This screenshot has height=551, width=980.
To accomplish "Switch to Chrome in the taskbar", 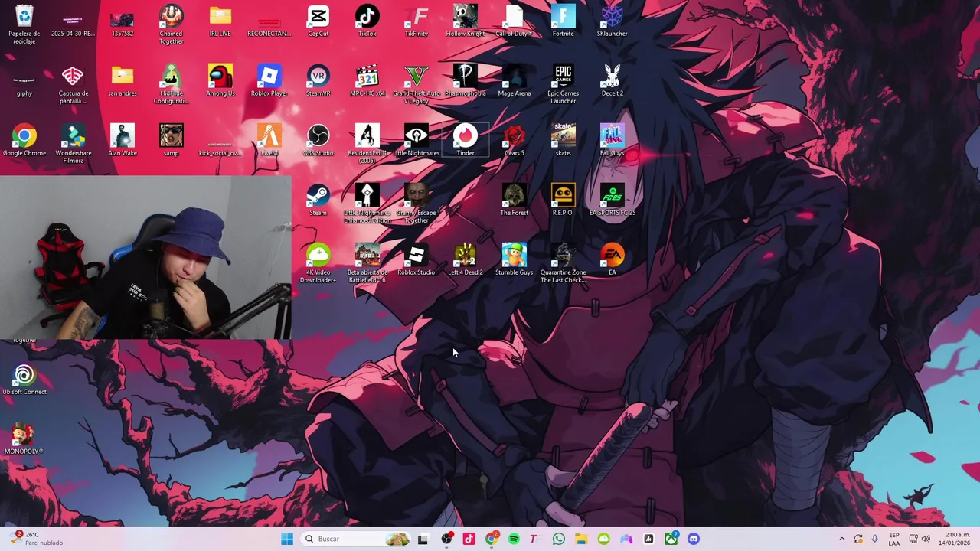I will click(x=492, y=539).
